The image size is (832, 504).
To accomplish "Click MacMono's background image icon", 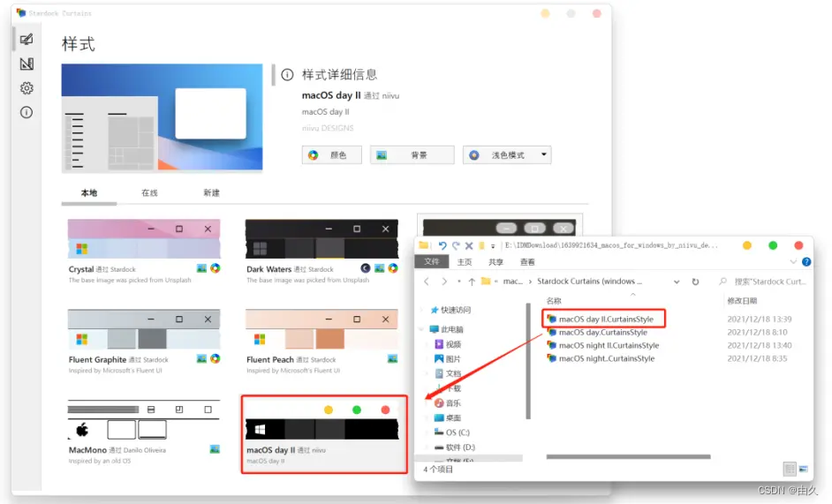I will [x=215, y=449].
